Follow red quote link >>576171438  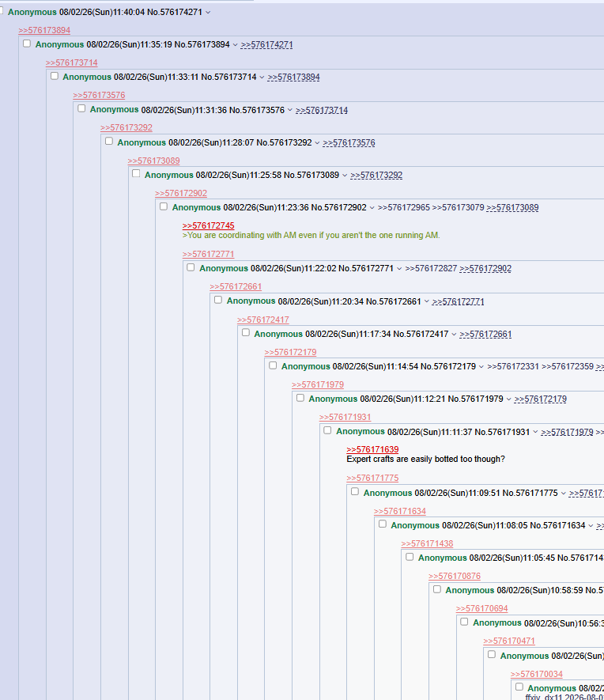tap(427, 543)
